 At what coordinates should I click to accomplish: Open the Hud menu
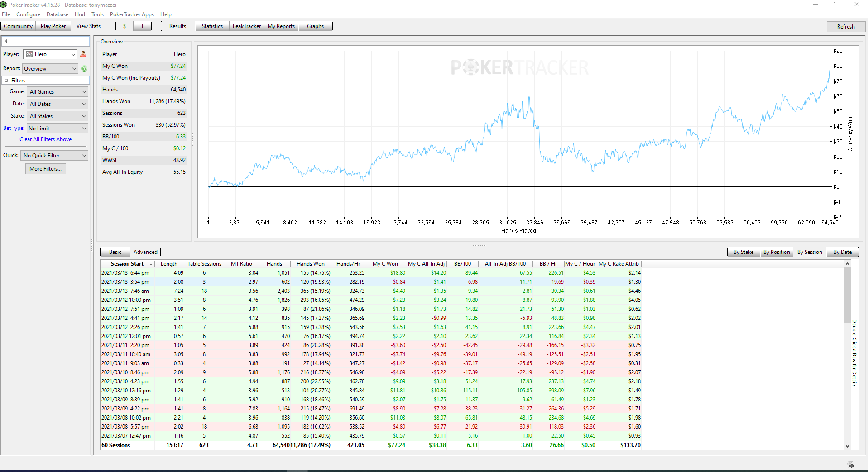click(80, 14)
